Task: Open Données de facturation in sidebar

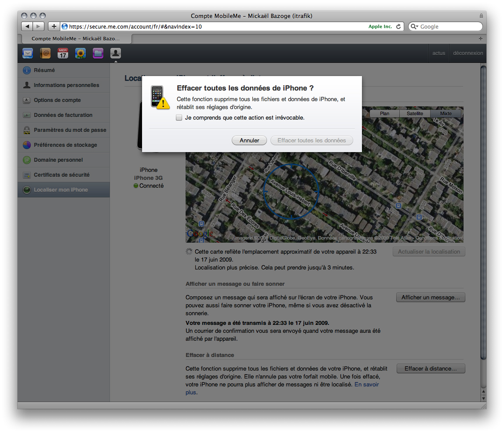Action: (x=64, y=115)
